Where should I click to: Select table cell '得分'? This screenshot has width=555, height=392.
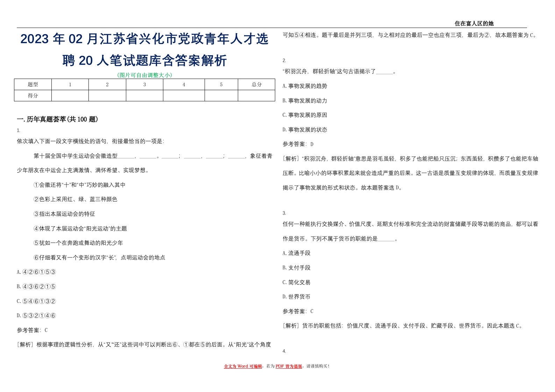[x=33, y=96]
